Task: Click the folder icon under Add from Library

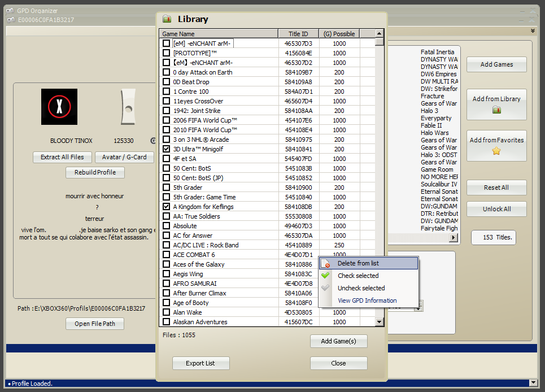Action: 496,110
